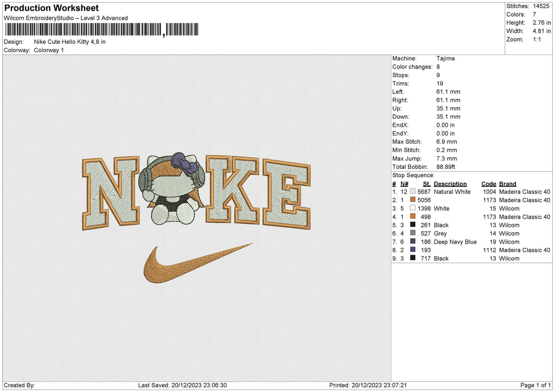This screenshot has height=392, width=555.
Task: Click design name "Nike Cute Hello Kitty 4,8 in"
Action: pyautogui.click(x=70, y=42)
